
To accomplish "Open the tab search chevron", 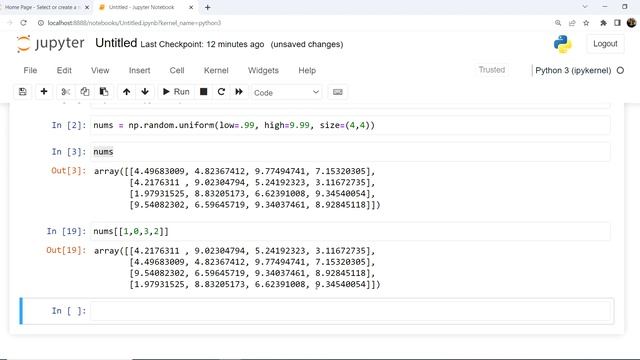I will (585, 7).
